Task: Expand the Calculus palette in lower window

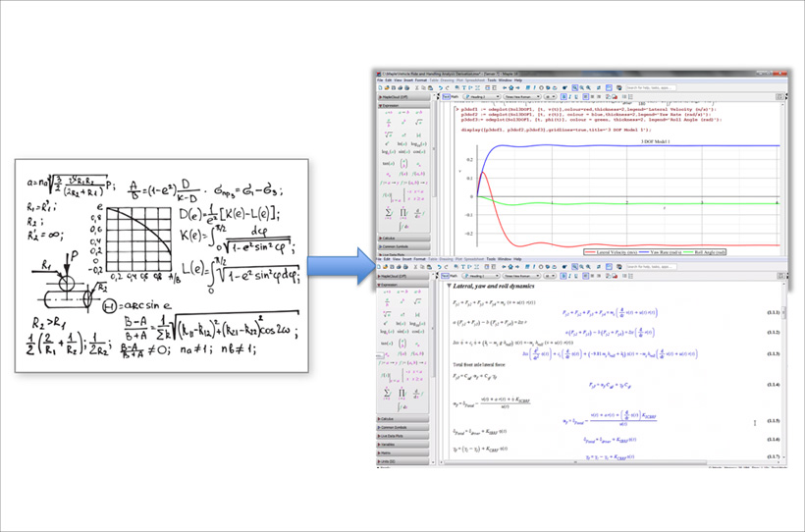Action: coord(387,418)
